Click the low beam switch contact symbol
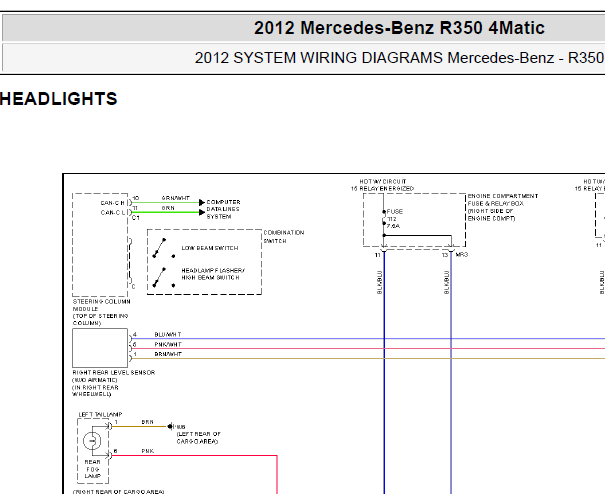Viewport: 605px width, 494px height. (x=164, y=248)
